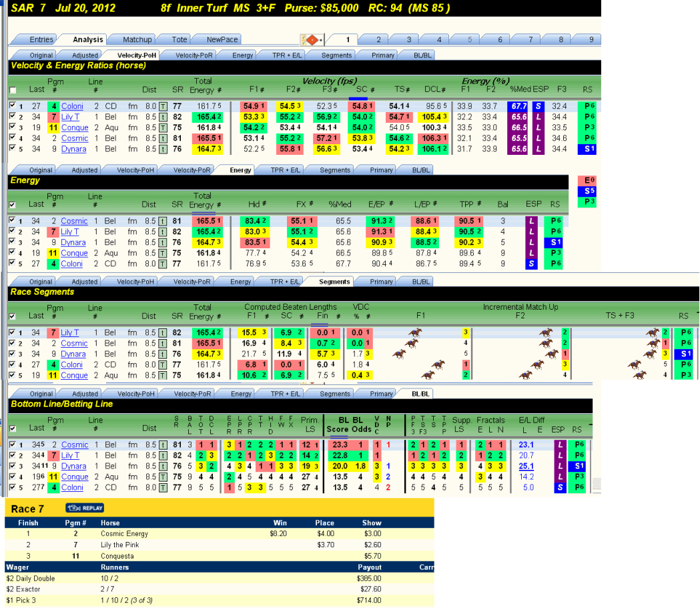Switch to the NewPace tab
This screenshot has width=700, height=608.
click(222, 40)
